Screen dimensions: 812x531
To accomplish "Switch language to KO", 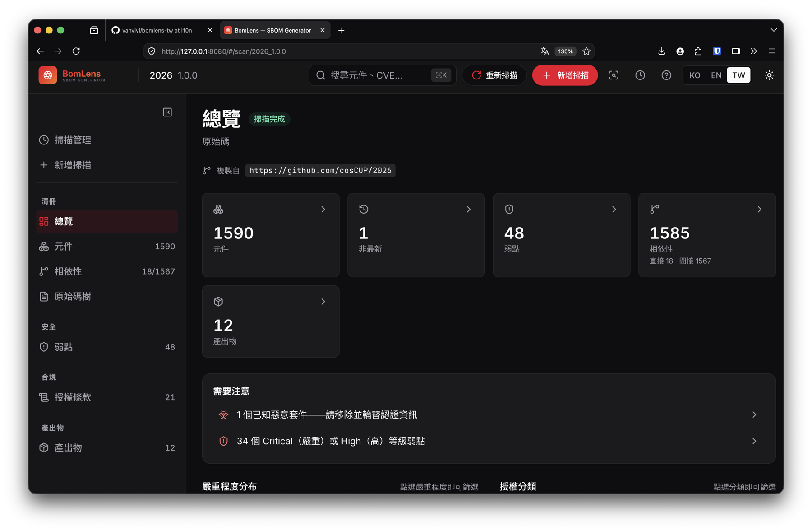I will [x=695, y=75].
